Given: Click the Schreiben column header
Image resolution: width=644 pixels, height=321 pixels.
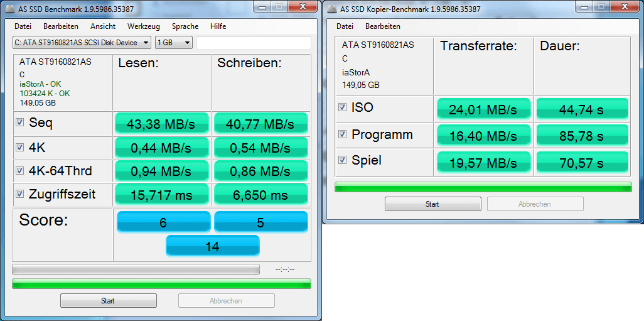Looking at the screenshot, I should tap(249, 63).
